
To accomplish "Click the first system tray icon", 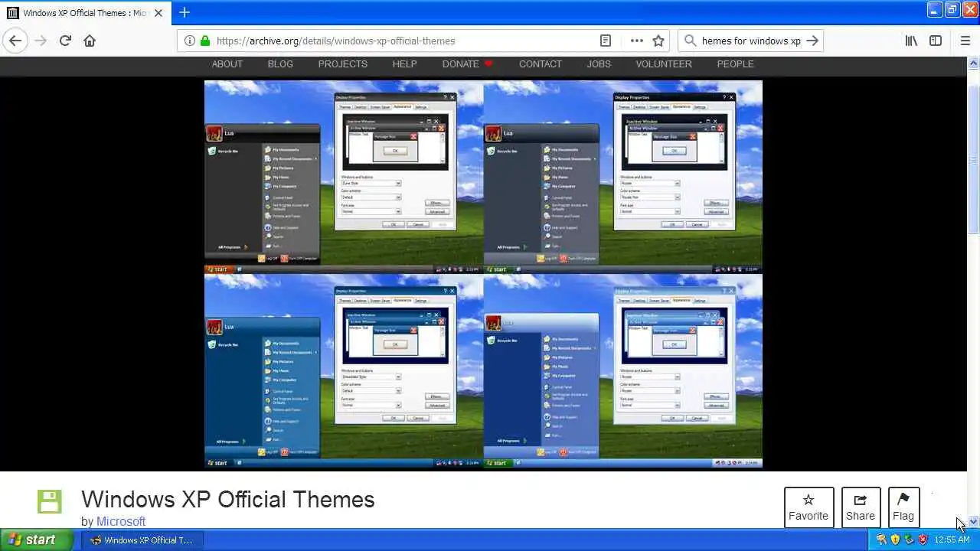I will pos(881,540).
